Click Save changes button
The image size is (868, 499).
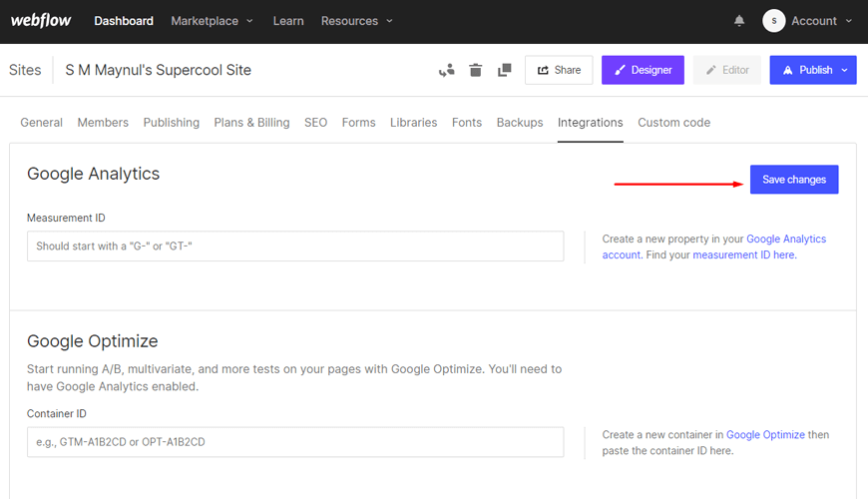794,180
